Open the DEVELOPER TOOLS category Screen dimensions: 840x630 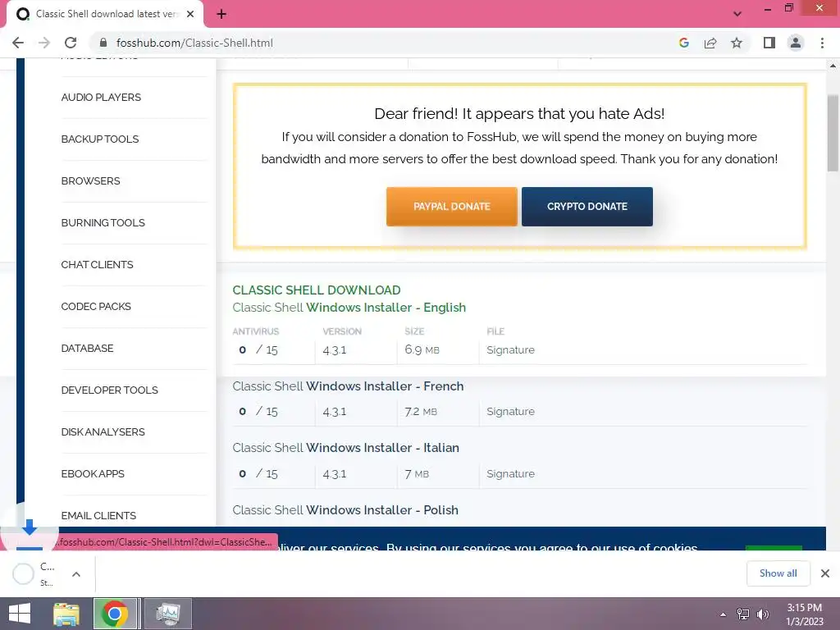(x=109, y=390)
